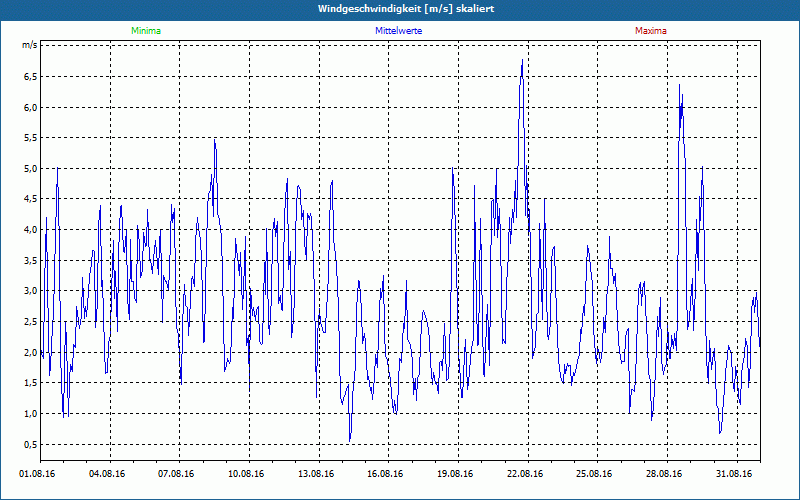Select the 25.08.16 date on x-axis
The width and height of the screenshot is (800, 500).
593,474
